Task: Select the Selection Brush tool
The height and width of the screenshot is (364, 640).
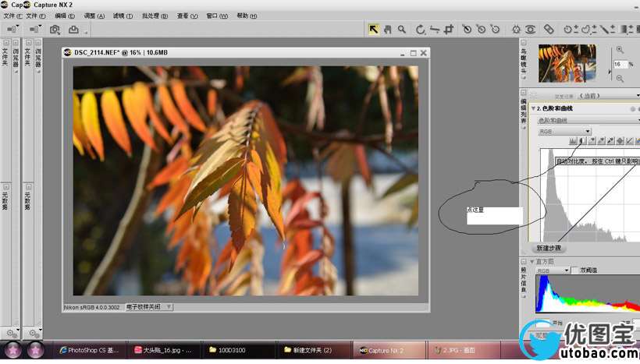Action: (x=607, y=30)
